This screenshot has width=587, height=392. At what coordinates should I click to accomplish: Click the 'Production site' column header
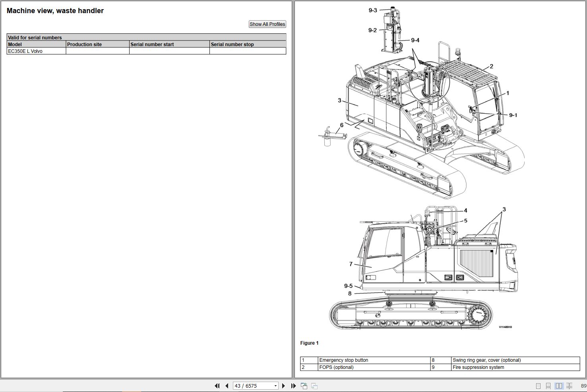click(97, 44)
